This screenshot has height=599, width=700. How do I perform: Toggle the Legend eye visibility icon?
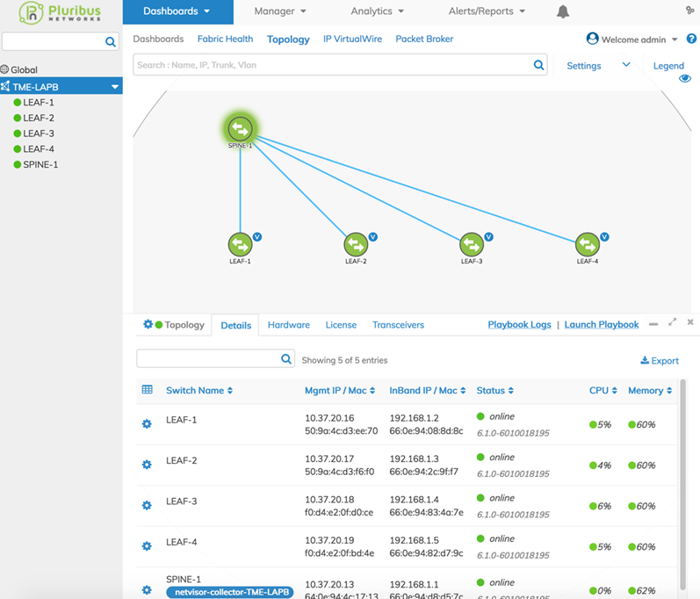[x=685, y=78]
